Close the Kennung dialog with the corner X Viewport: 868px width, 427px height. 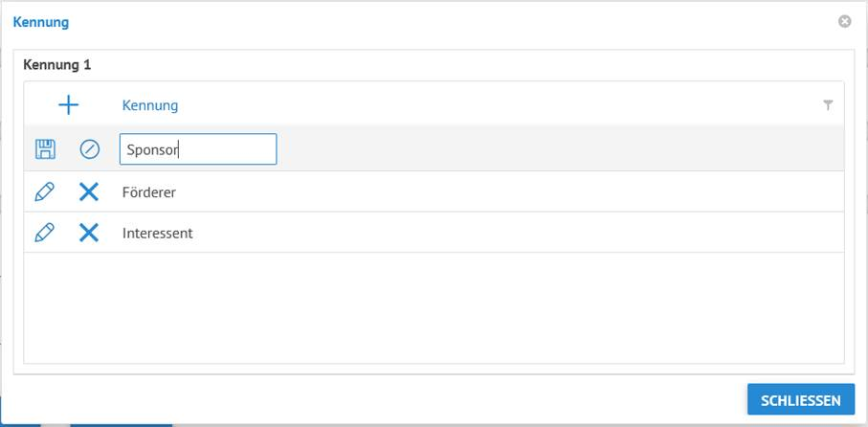pos(844,21)
